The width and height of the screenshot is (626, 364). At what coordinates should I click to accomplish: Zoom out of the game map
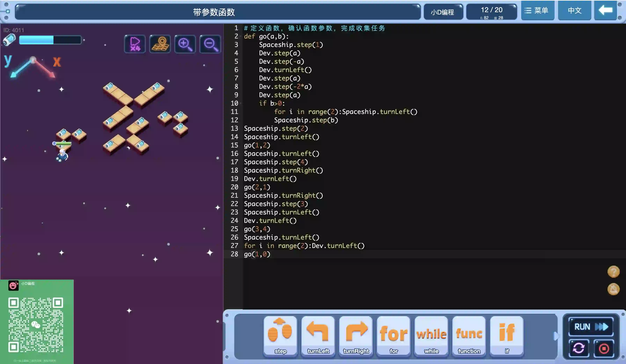(x=210, y=44)
